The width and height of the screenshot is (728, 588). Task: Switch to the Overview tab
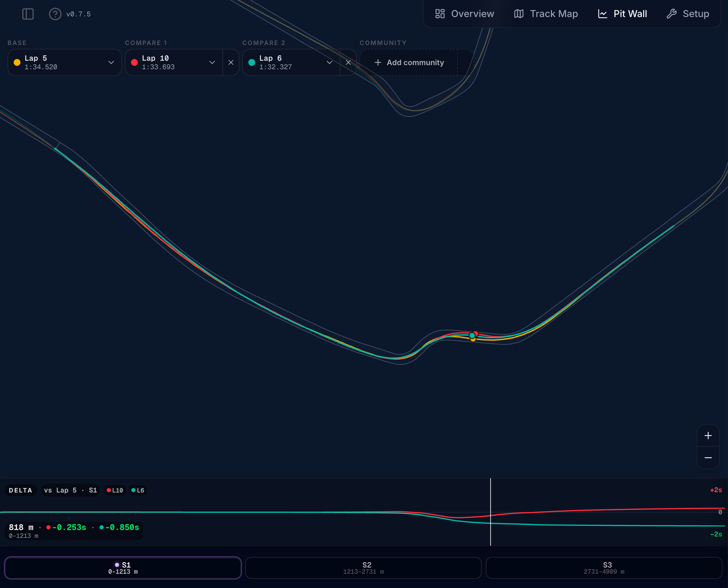coord(465,14)
